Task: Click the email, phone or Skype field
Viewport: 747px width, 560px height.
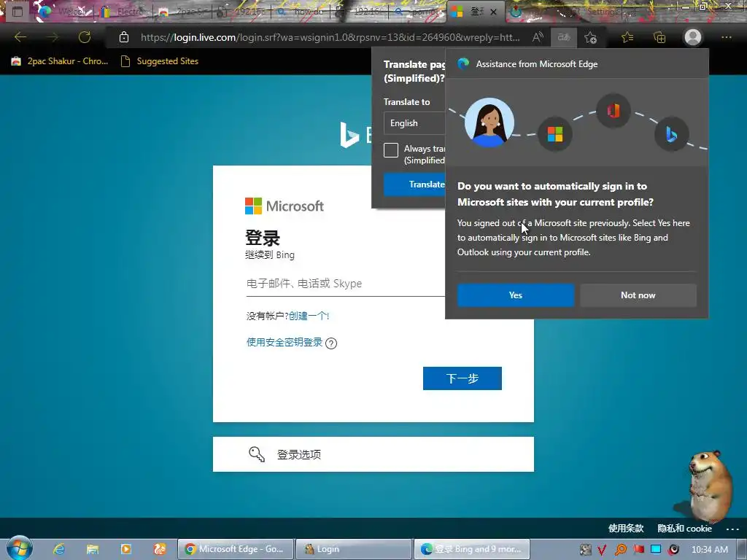Action: 346,284
